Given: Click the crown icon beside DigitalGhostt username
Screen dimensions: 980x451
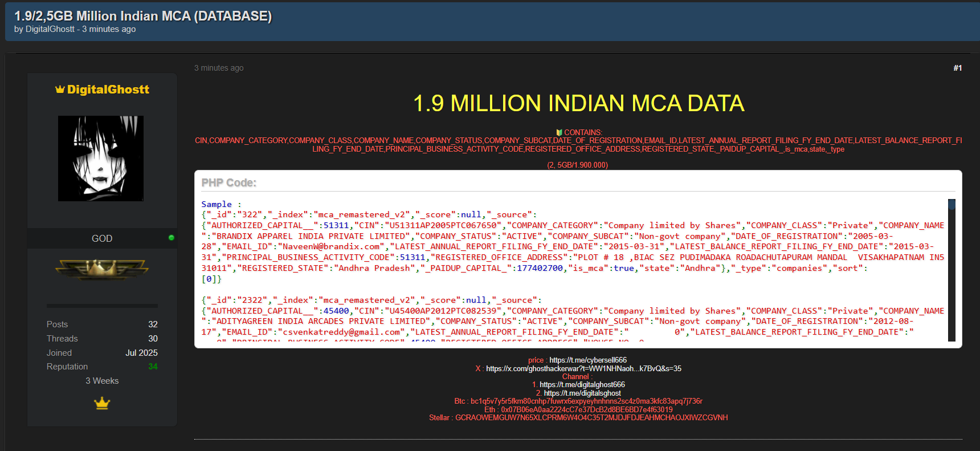Looking at the screenshot, I should (60, 90).
